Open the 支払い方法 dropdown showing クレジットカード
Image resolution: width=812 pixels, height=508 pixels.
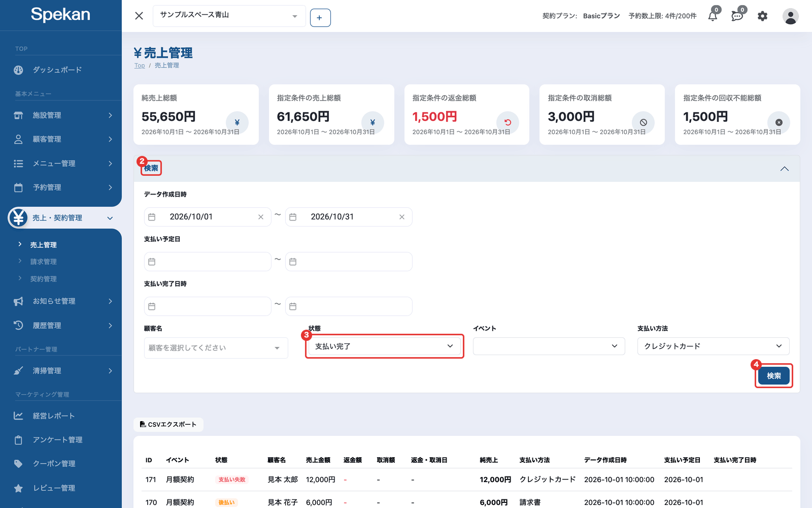click(714, 346)
